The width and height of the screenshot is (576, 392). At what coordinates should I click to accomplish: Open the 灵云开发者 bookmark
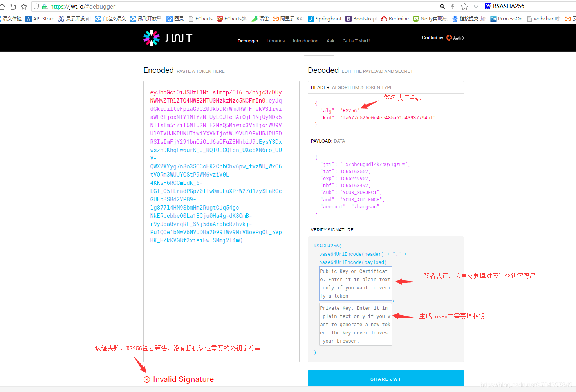tap(74, 19)
